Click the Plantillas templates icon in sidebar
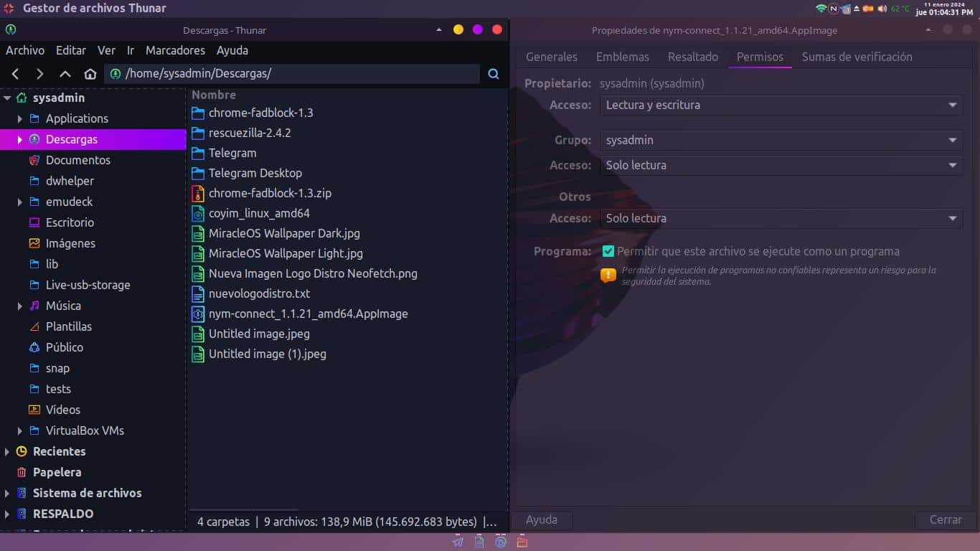 pos(34,326)
